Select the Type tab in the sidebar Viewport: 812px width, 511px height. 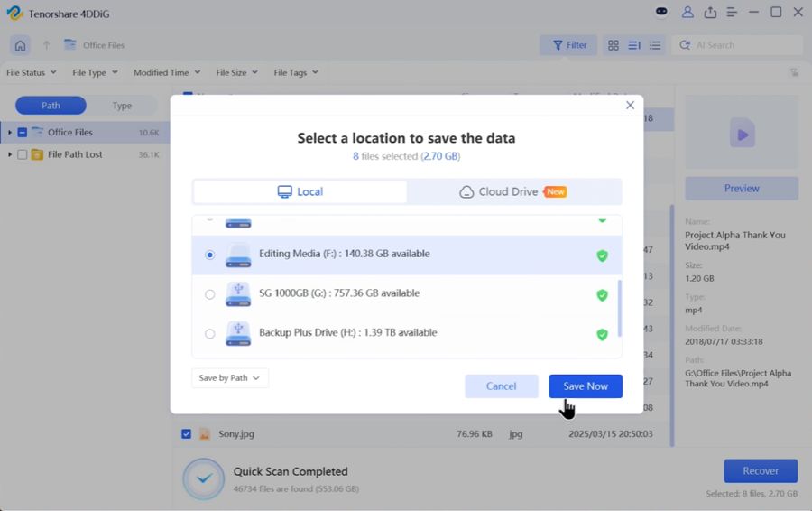[x=122, y=106]
